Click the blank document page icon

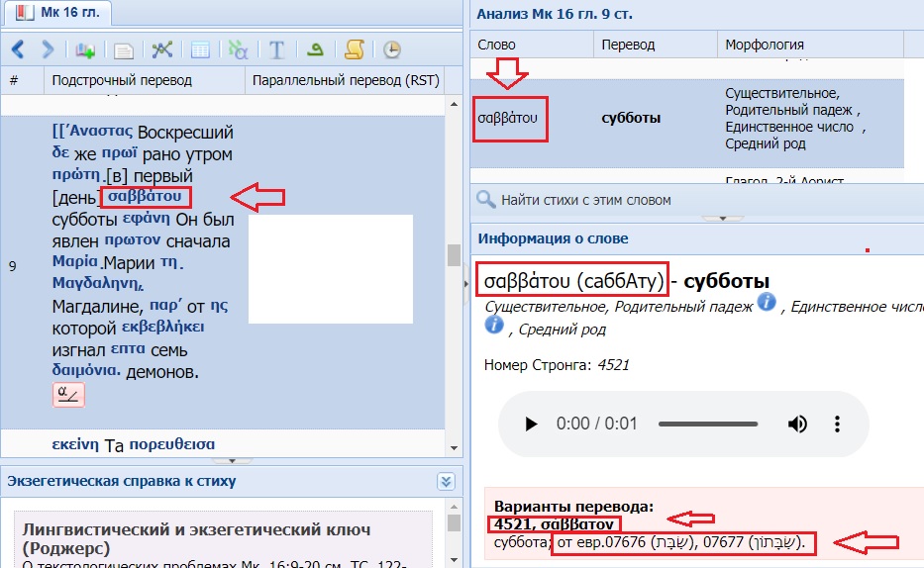tap(123, 48)
